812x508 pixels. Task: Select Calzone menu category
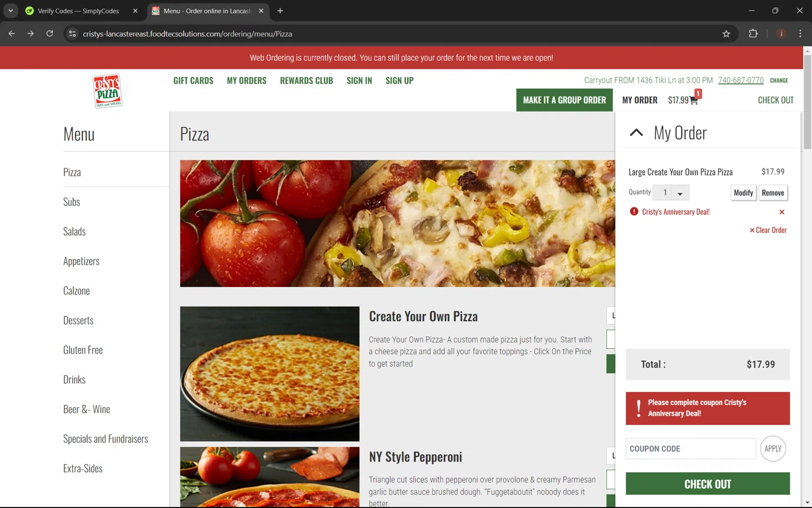click(76, 291)
